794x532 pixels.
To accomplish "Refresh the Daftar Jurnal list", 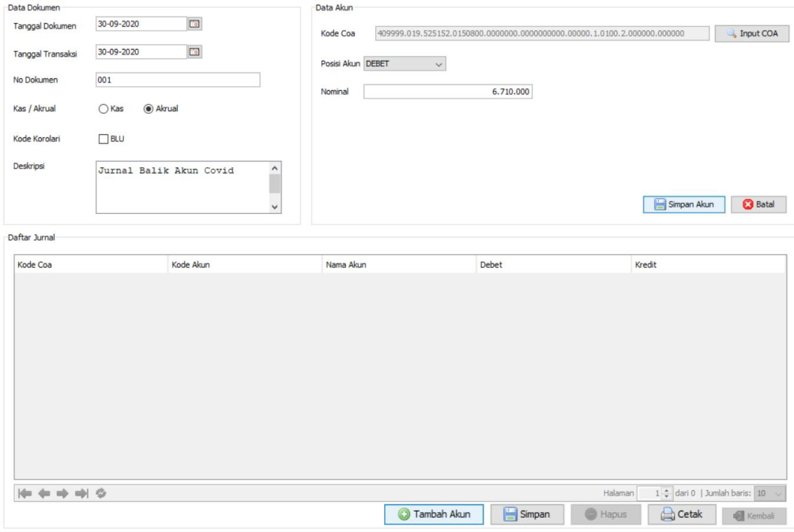I will pos(101,493).
